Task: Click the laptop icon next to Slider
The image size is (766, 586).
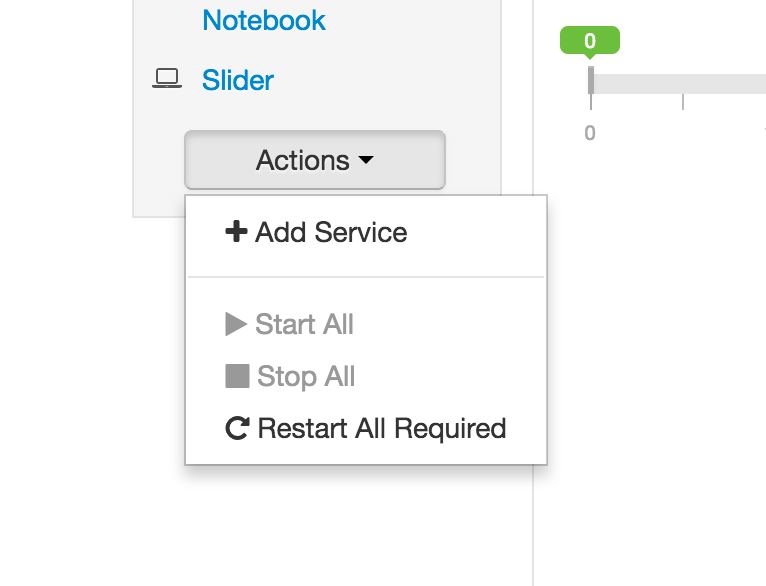Action: coord(167,80)
